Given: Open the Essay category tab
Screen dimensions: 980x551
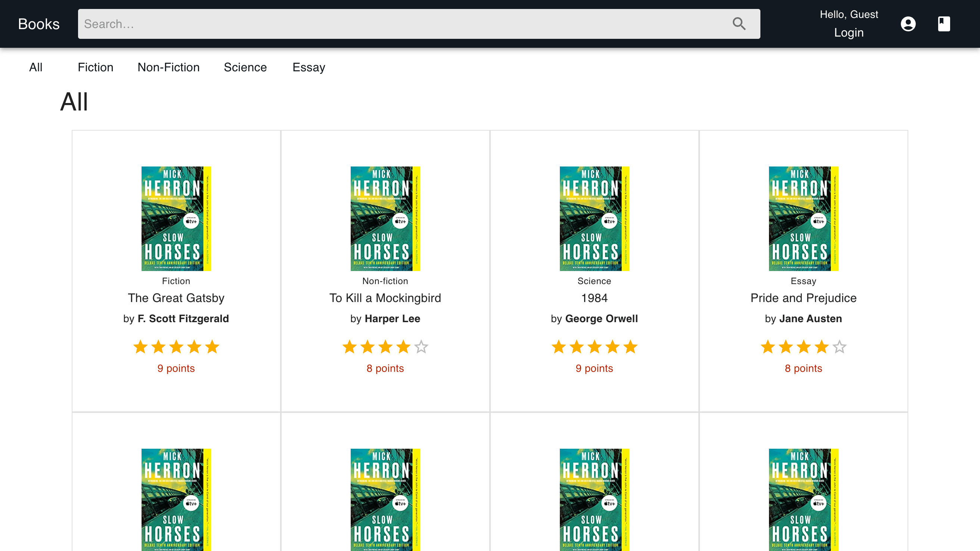Looking at the screenshot, I should tap(308, 67).
